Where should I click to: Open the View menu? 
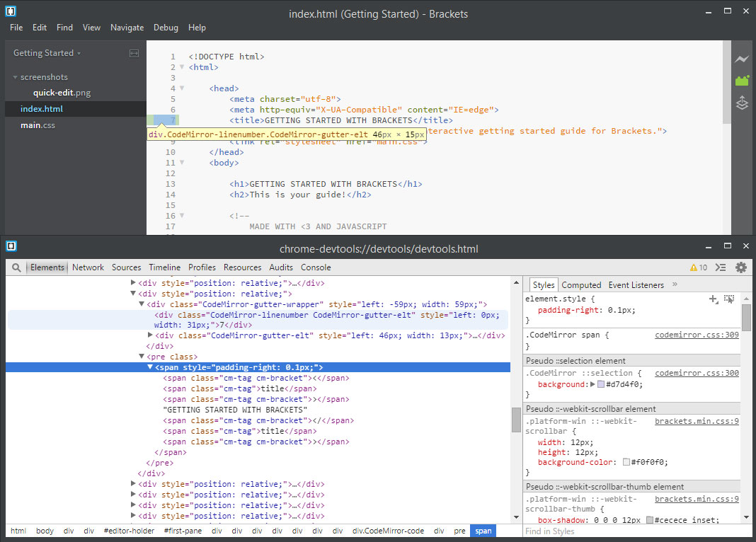point(91,28)
